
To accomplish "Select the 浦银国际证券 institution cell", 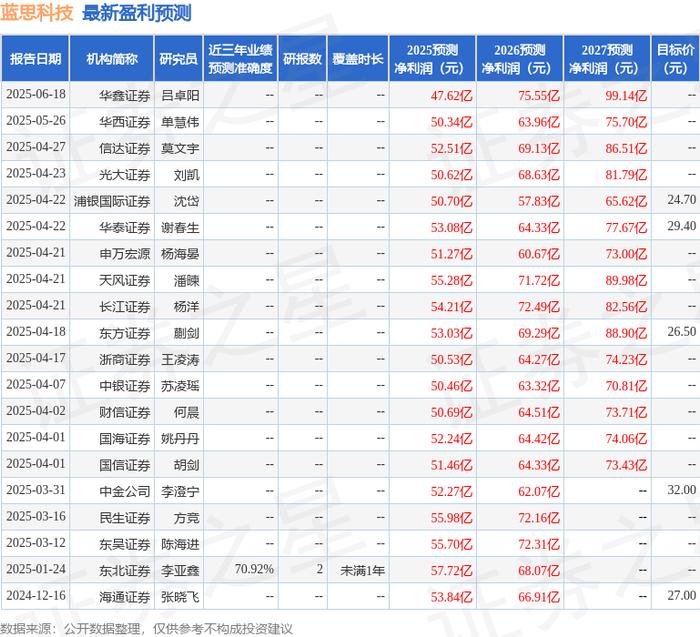I will point(112,201).
